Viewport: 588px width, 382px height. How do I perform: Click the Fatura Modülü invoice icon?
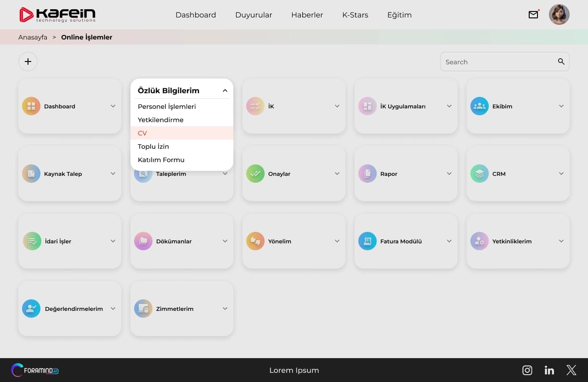tap(367, 241)
